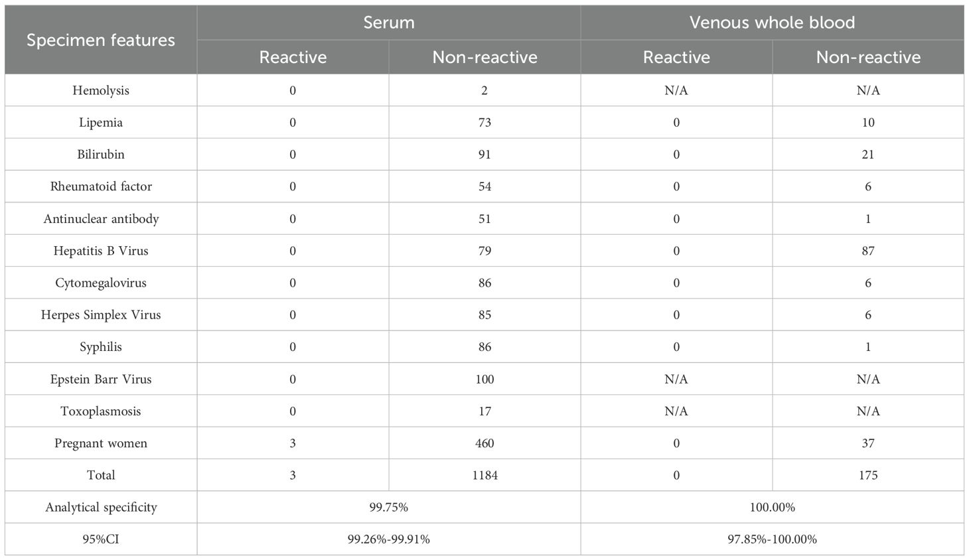Screen dimensions: 969x560
Task: Select the Toxoplasmosis row label
Action: pyautogui.click(x=101, y=411)
